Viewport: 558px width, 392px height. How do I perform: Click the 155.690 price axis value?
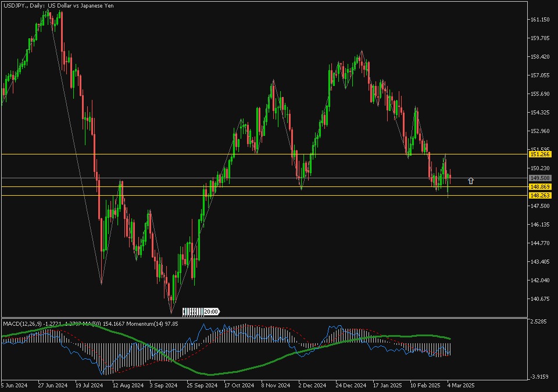[x=540, y=94]
